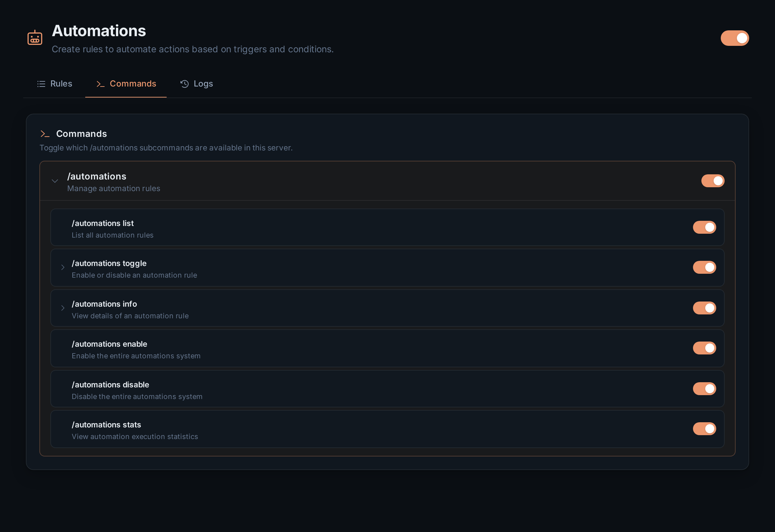This screenshot has width=775, height=532.
Task: Switch off the /automations toggle subcommand
Action: [704, 267]
